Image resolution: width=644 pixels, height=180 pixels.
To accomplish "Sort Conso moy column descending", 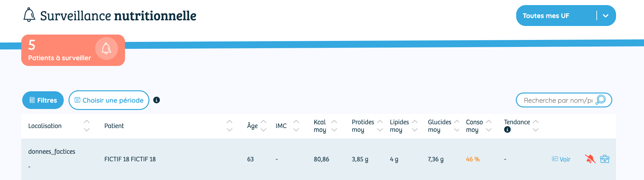I will click(x=489, y=130).
